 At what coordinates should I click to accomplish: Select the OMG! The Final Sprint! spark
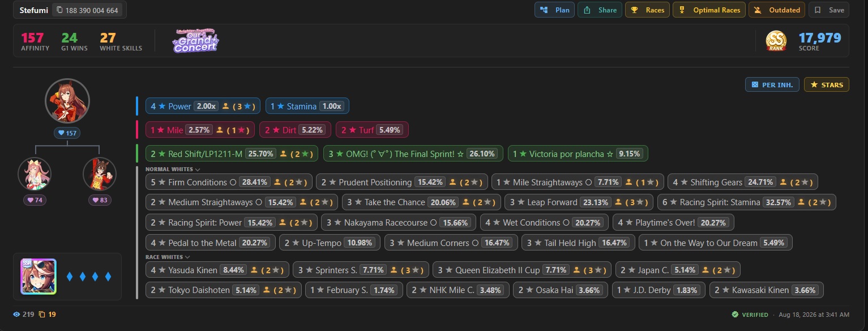[x=413, y=154]
